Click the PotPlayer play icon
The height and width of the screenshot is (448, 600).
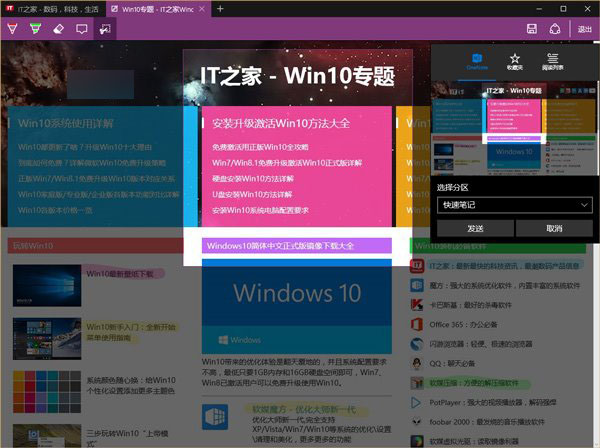click(x=417, y=402)
